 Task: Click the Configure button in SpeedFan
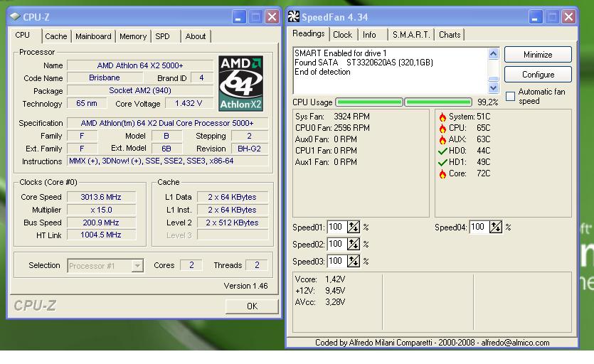coord(538,75)
